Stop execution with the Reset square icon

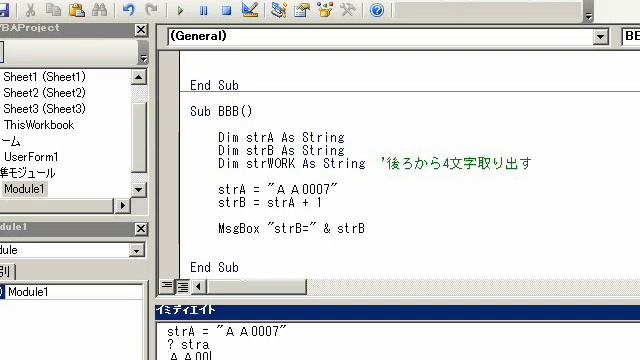tap(227, 10)
